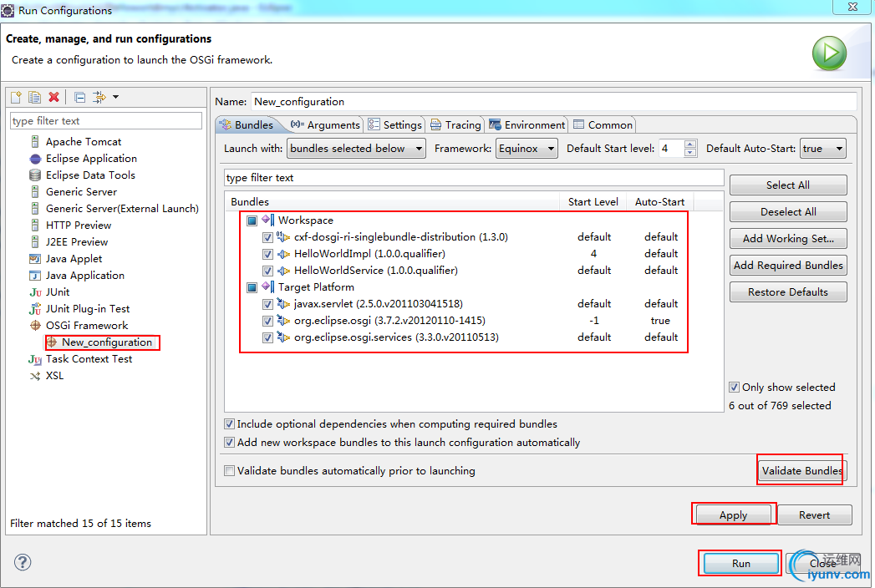
Task: Uncheck org.eclipse.osgi.services bundle checkbox
Action: 268,338
